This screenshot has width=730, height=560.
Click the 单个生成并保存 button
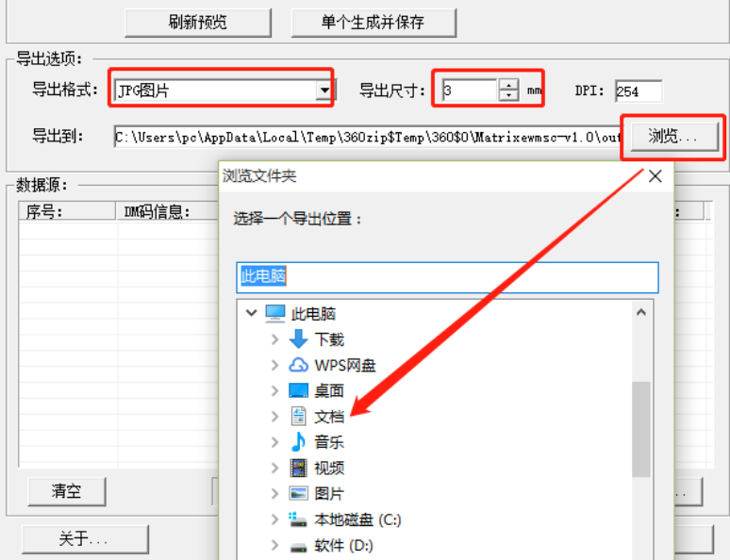[373, 23]
